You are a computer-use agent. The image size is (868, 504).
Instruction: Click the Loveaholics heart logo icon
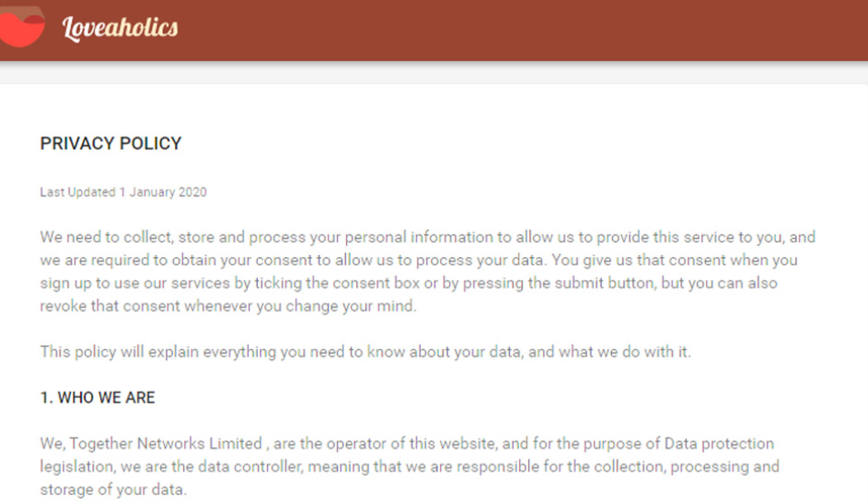pos(22,27)
